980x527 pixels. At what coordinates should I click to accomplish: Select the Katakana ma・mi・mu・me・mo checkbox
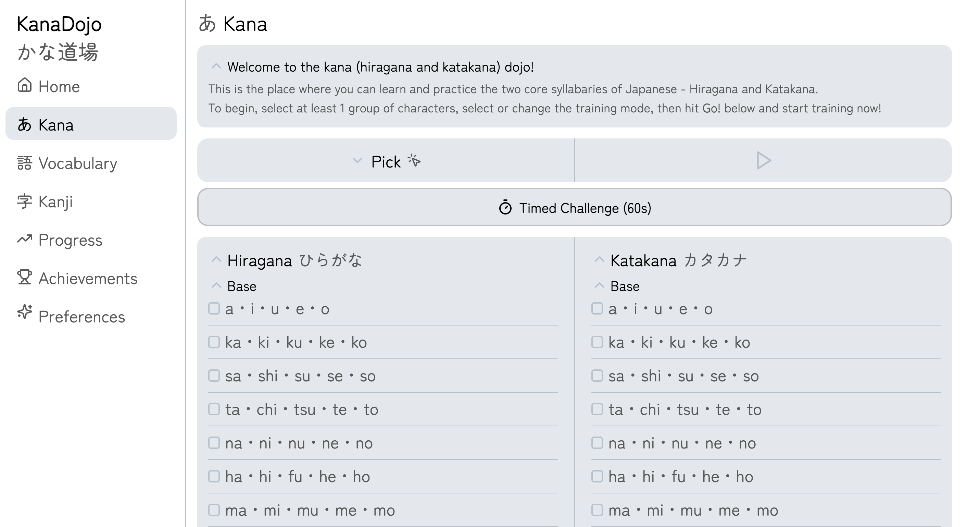597,510
